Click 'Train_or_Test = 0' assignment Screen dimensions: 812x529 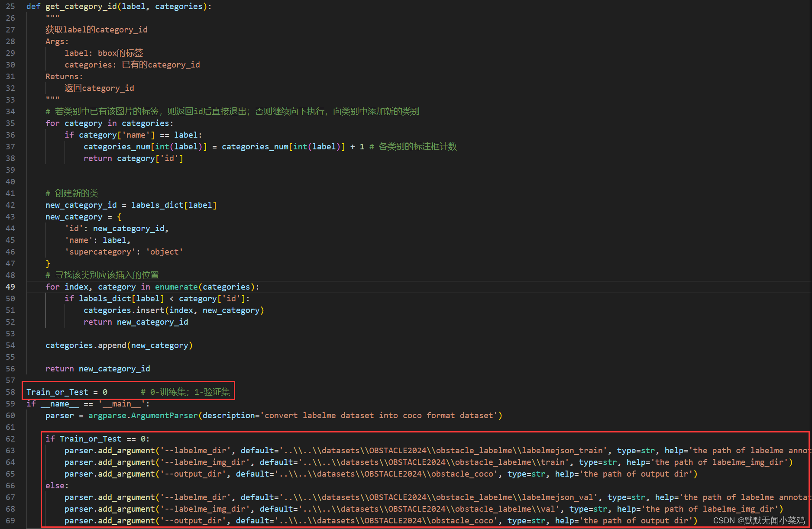pyautogui.click(x=67, y=392)
